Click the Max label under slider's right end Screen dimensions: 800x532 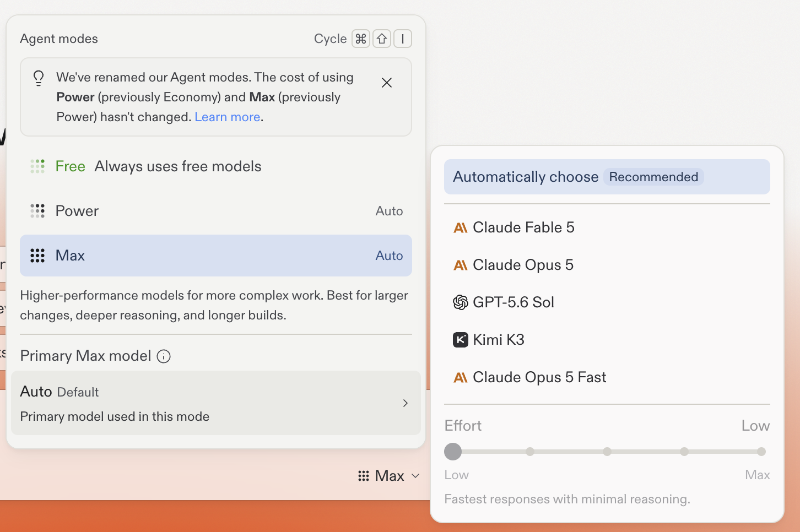click(758, 475)
